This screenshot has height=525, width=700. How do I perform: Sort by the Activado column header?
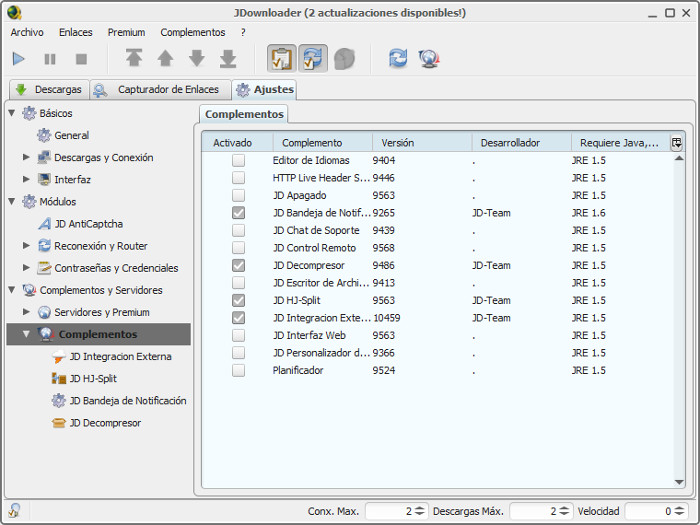point(237,142)
